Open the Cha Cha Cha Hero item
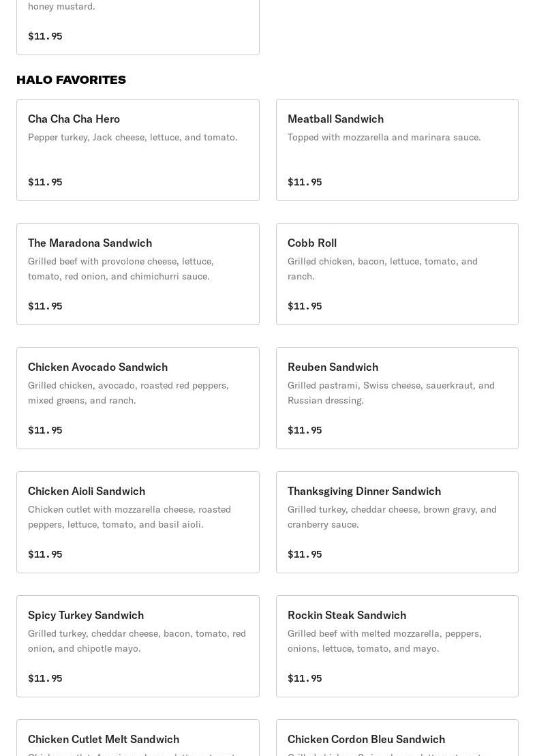The height and width of the screenshot is (756, 535). tap(138, 150)
